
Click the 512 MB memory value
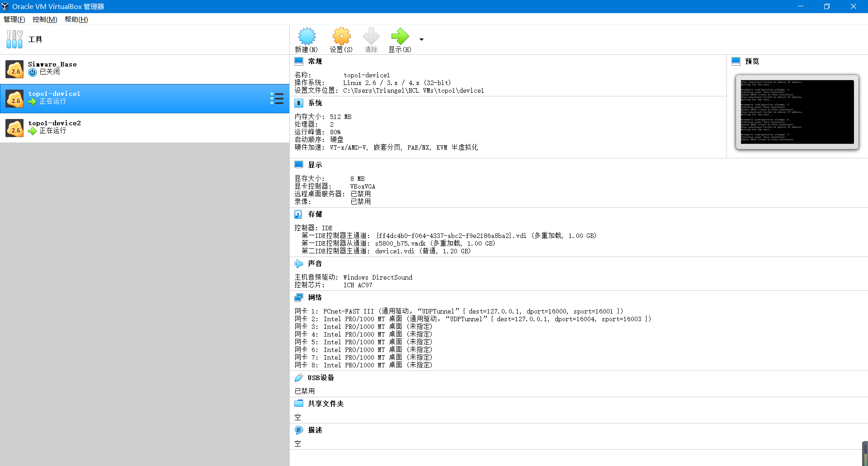click(x=341, y=117)
